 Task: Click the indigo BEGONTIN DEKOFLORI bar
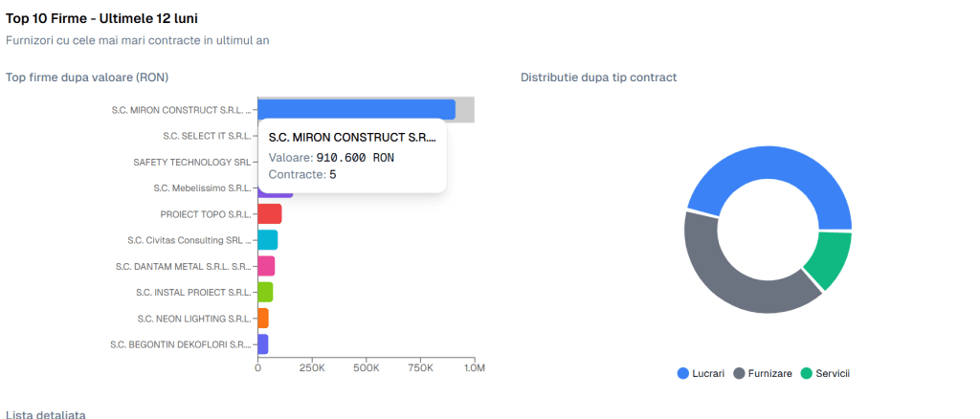[263, 344]
